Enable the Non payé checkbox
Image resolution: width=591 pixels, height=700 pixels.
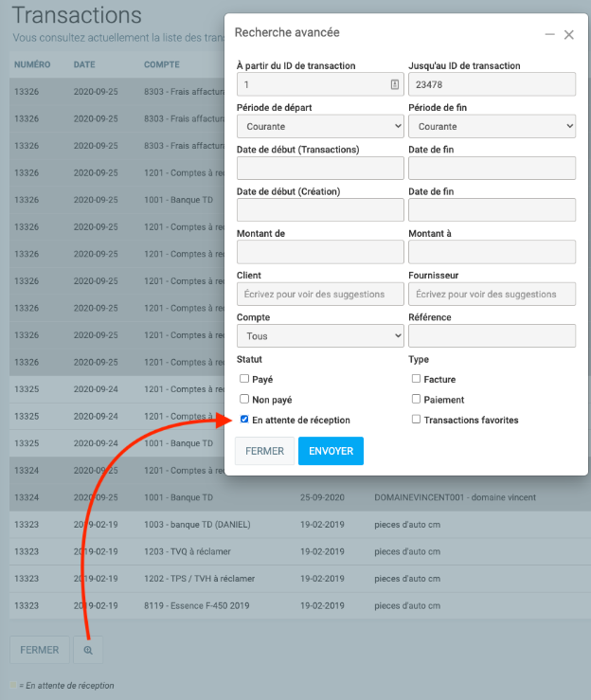tap(244, 400)
